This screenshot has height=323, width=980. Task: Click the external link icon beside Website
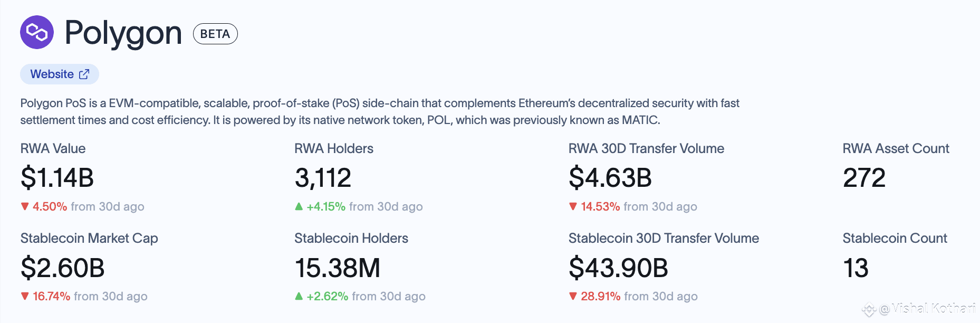(x=84, y=74)
